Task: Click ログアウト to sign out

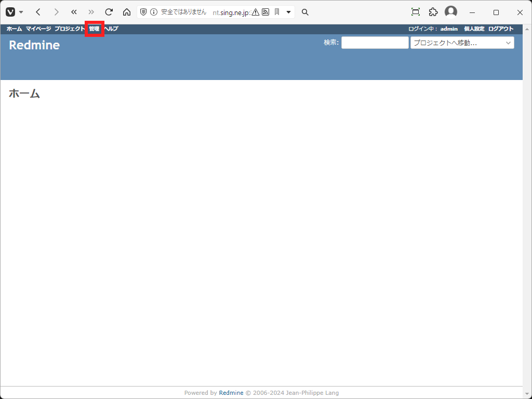Action: pos(501,29)
